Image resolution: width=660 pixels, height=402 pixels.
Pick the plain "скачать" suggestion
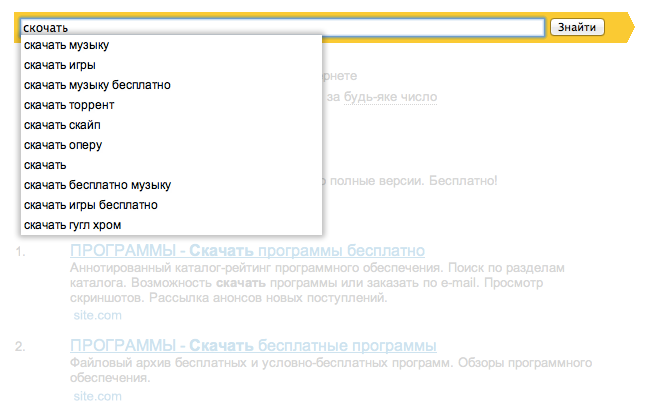(46, 165)
